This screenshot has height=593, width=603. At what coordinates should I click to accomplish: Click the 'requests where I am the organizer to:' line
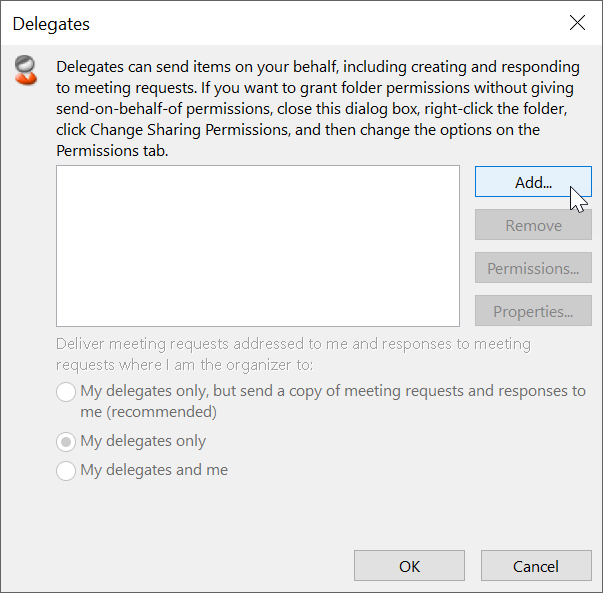click(185, 365)
